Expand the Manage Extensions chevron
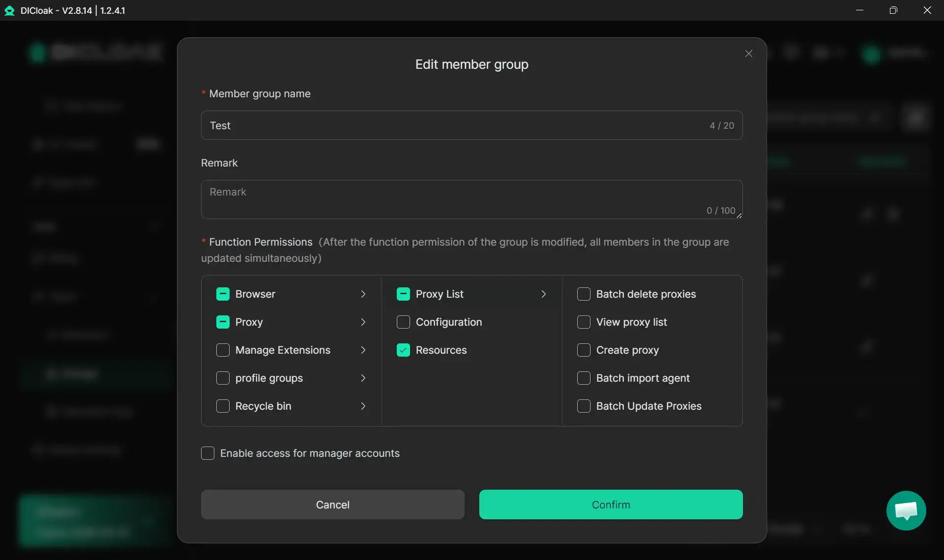The width and height of the screenshot is (944, 560). coord(363,350)
